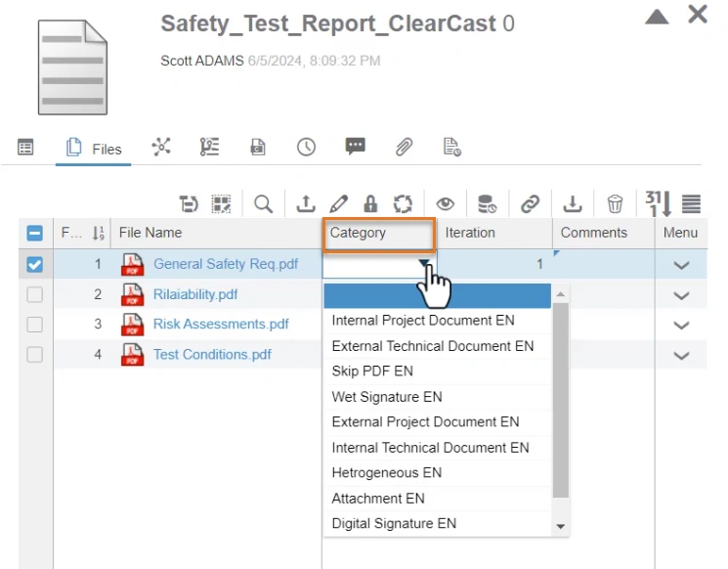Select Wet Signature EN category
Screen dimensions: 728x569
438,397
